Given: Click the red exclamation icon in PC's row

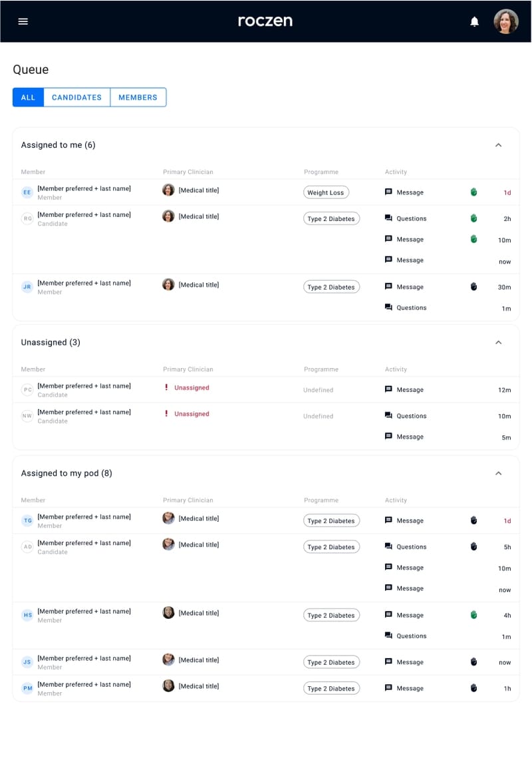Looking at the screenshot, I should pyautogui.click(x=166, y=388).
